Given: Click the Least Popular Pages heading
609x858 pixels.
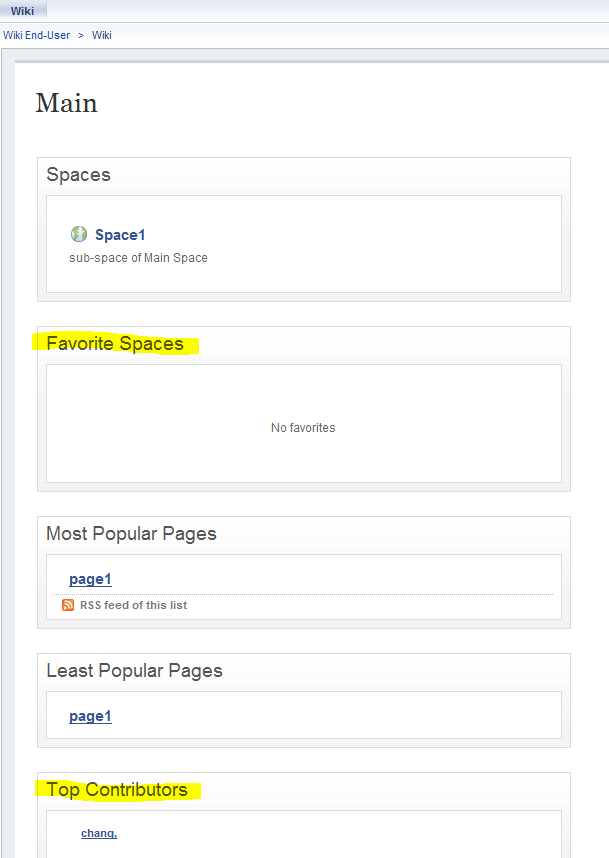Looking at the screenshot, I should point(135,671).
